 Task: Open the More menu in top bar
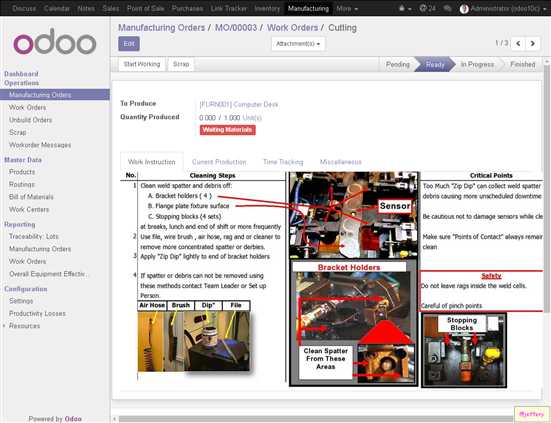click(347, 8)
